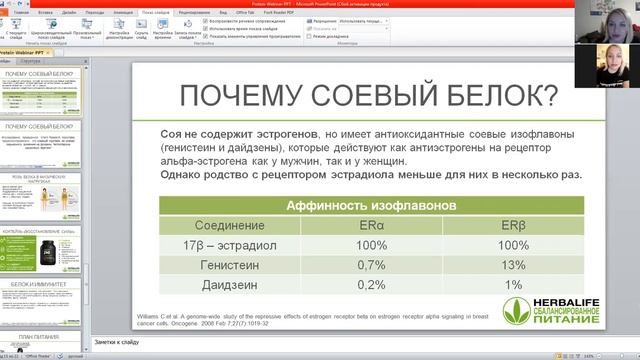Open Record Slide Show dropdown
Viewport: 640px width, 360px height.
188,29
